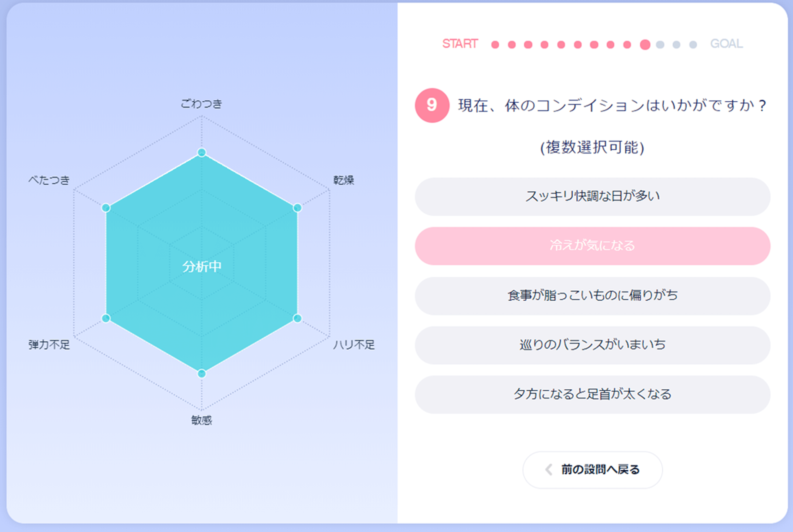Click the べたつき axis data point
Image resolution: width=793 pixels, height=532 pixels.
(106, 208)
